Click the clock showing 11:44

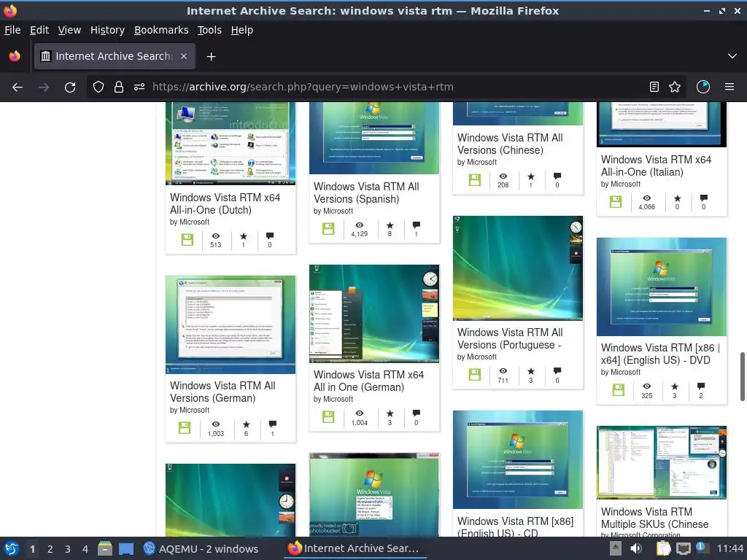click(x=729, y=548)
